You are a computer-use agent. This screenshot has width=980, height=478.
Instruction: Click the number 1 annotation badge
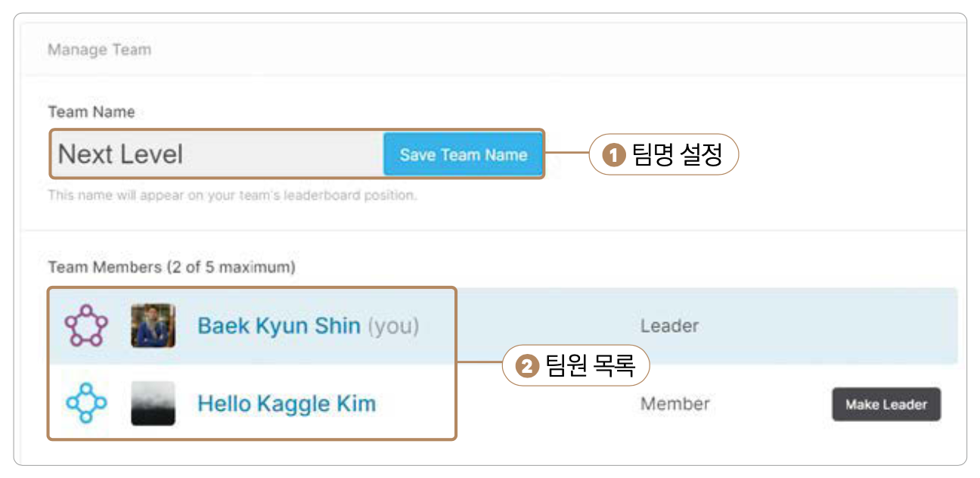[613, 155]
